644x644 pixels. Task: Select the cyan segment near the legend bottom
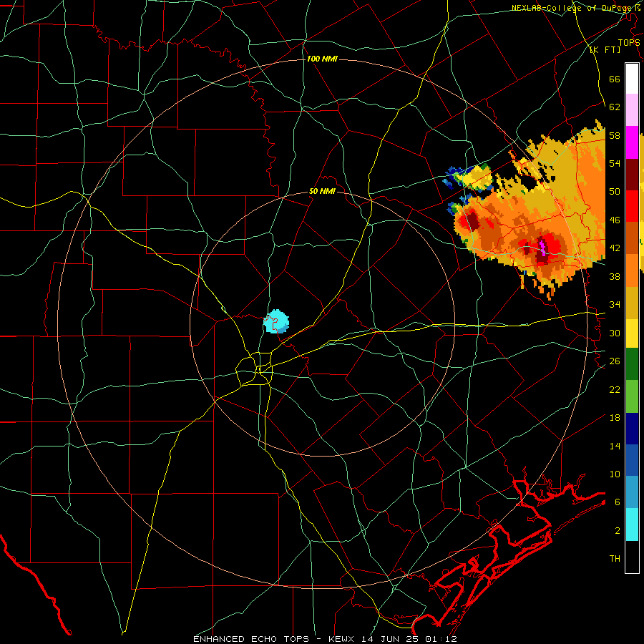click(x=632, y=525)
